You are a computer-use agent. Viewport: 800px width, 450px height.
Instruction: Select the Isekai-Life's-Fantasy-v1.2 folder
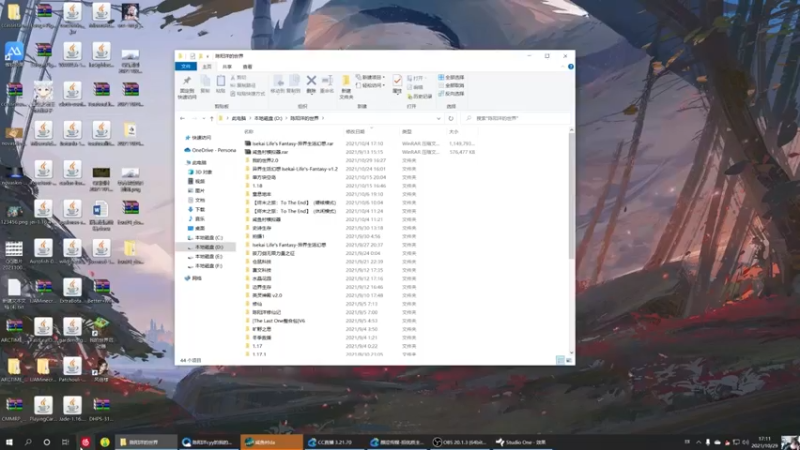point(291,169)
